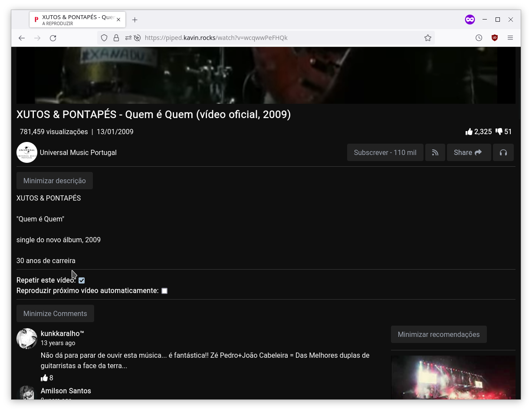Open the RSS feed for the channel
This screenshot has width=532, height=412.
coord(435,152)
